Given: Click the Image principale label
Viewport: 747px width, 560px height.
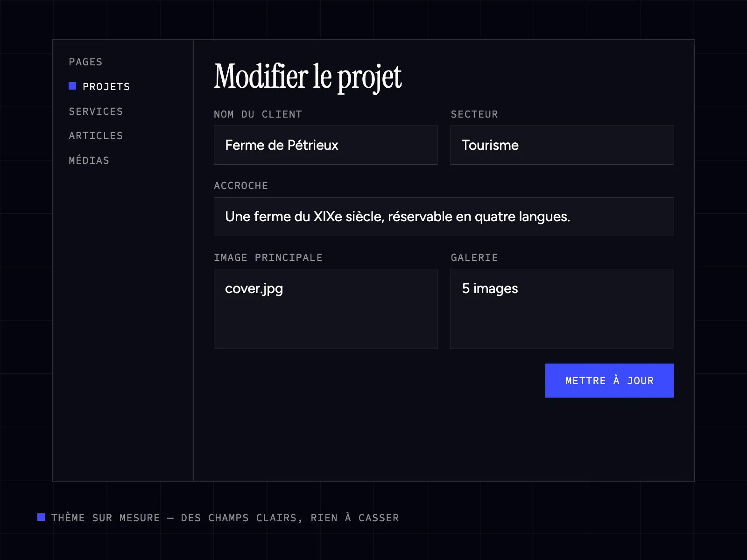Looking at the screenshot, I should click(268, 258).
